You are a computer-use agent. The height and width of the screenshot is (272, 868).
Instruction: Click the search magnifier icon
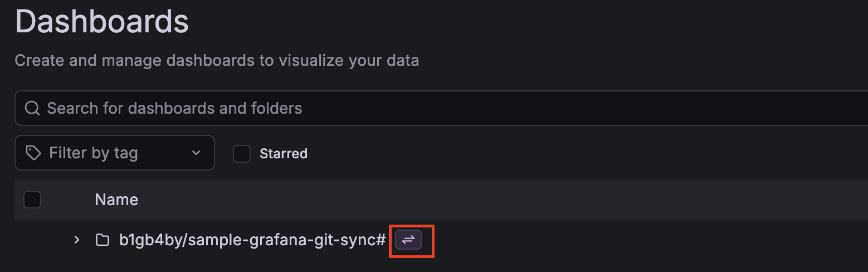point(32,108)
